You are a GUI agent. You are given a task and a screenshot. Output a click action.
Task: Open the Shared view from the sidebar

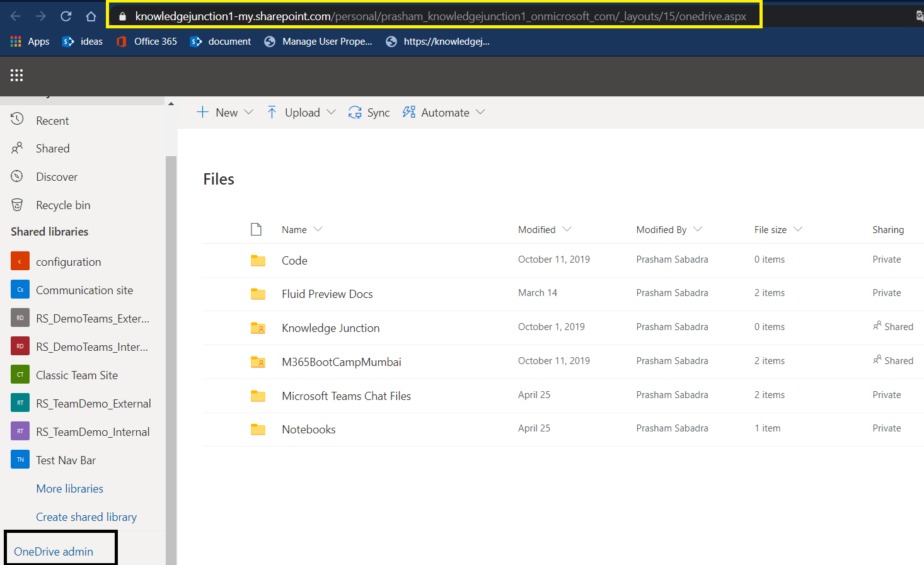54,148
